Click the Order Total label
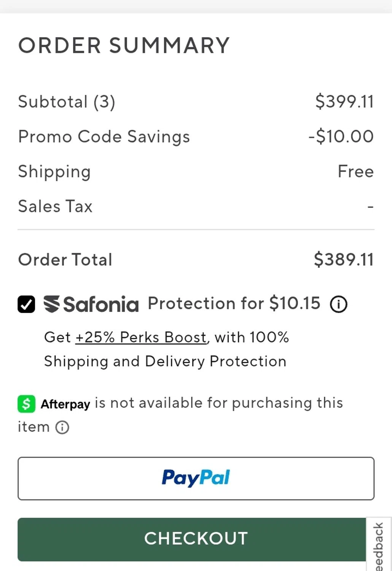 (65, 260)
